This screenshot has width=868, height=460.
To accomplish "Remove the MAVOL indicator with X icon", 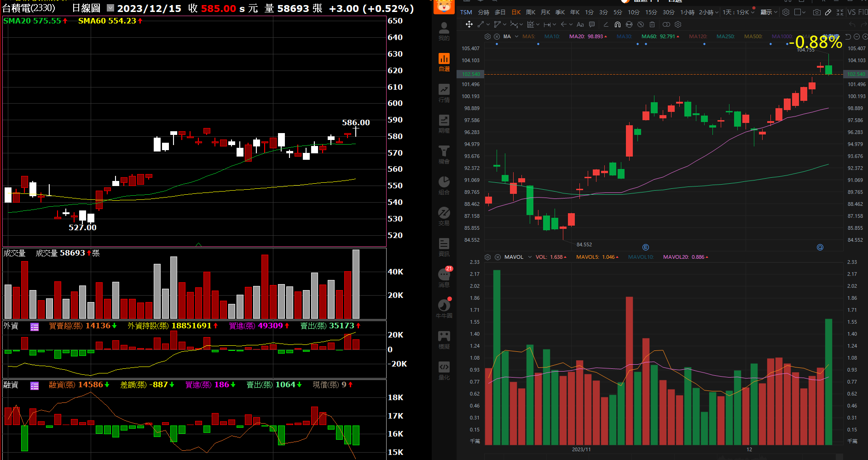I will [x=498, y=257].
